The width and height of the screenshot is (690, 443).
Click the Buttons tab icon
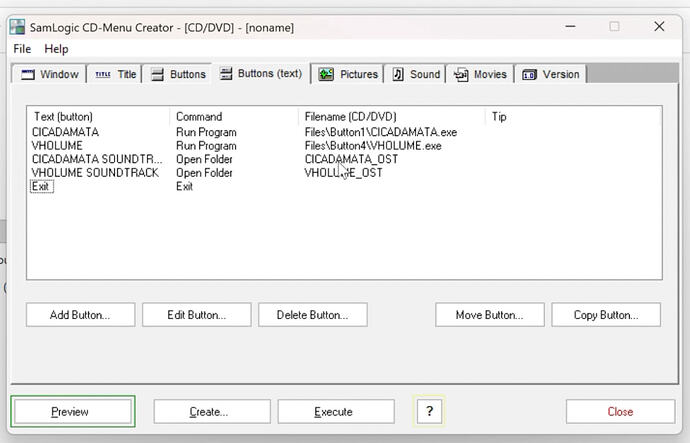(158, 74)
